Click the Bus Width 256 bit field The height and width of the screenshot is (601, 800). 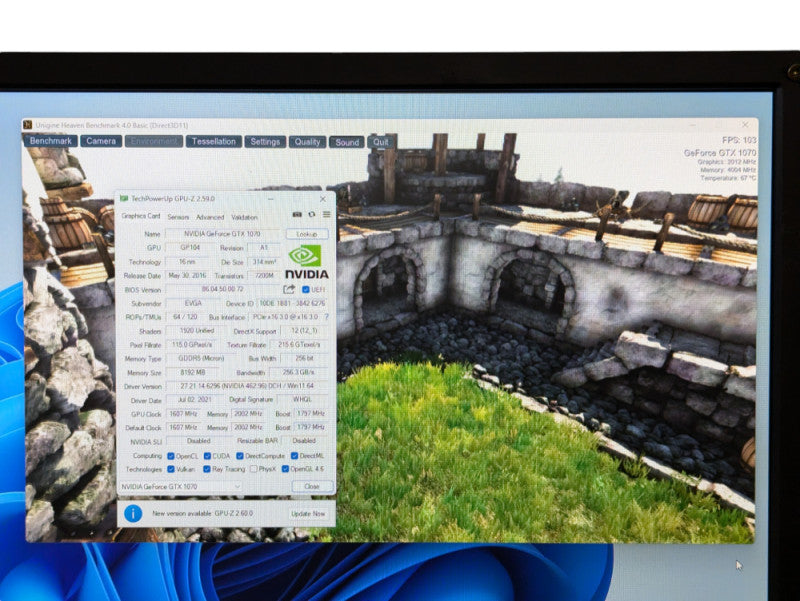point(305,358)
